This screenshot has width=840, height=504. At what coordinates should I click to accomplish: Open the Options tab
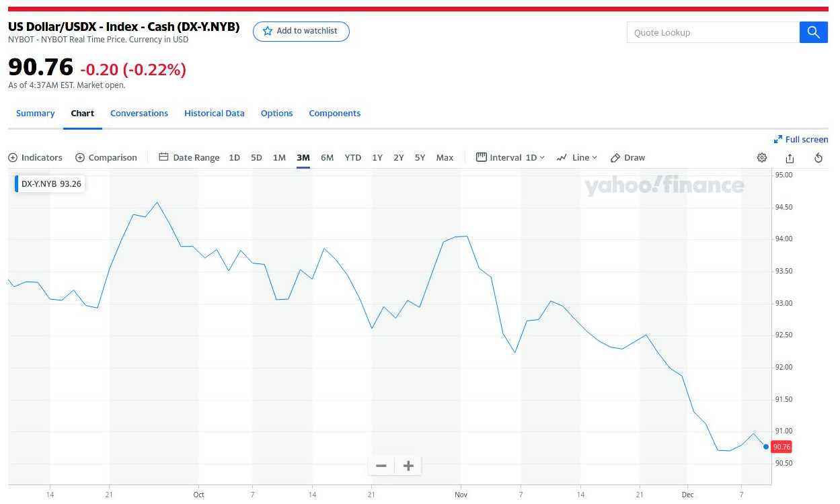[x=277, y=113]
